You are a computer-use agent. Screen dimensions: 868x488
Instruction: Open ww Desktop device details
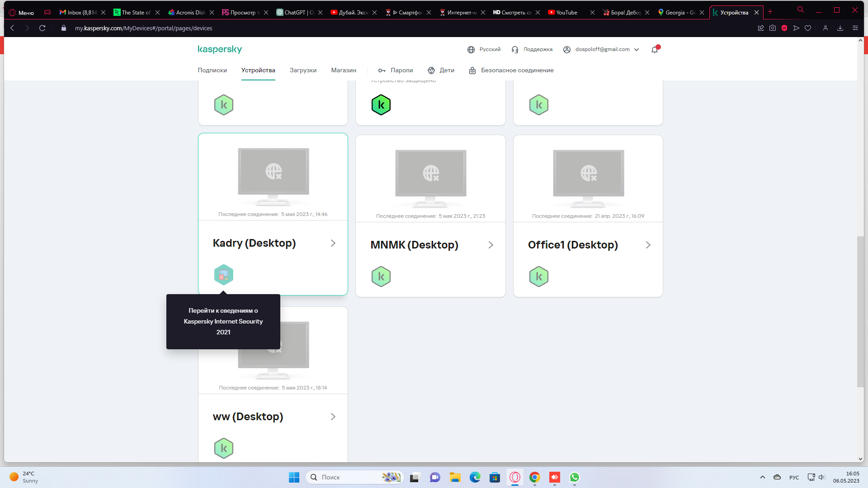333,417
